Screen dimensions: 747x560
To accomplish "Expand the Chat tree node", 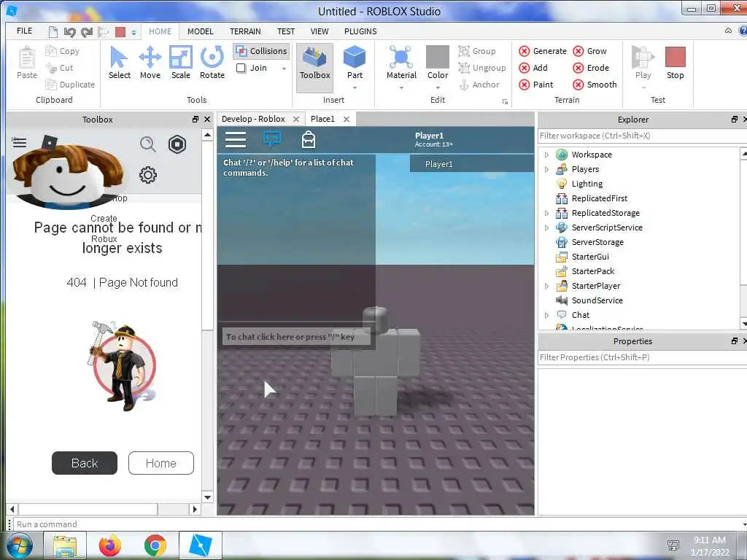I will 546,315.
